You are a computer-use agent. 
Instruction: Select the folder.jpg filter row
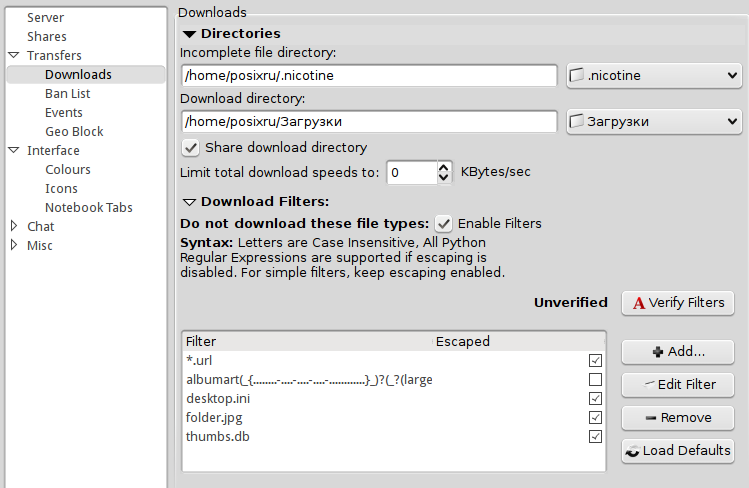pyautogui.click(x=394, y=417)
